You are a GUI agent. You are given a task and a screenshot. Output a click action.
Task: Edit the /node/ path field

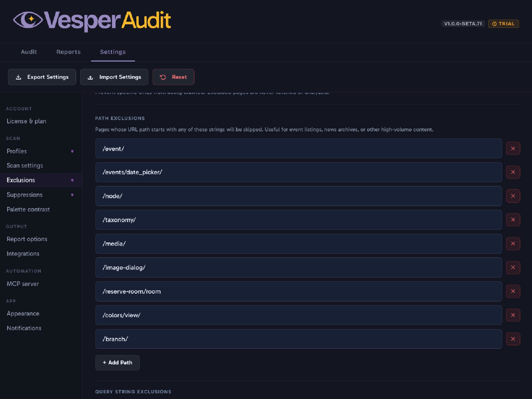299,196
